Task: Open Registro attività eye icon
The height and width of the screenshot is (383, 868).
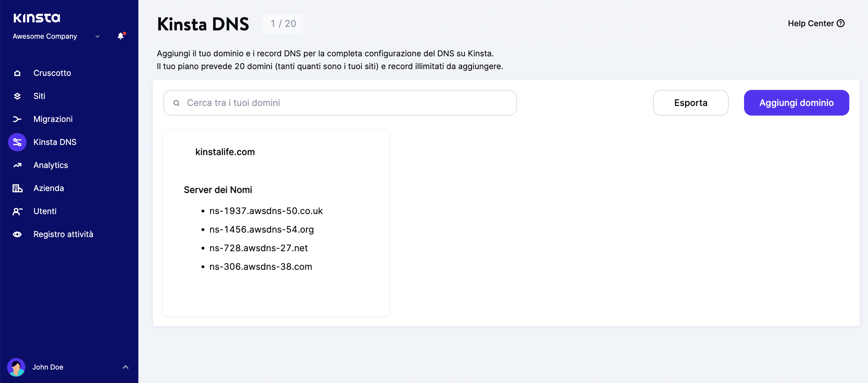Action: click(17, 234)
